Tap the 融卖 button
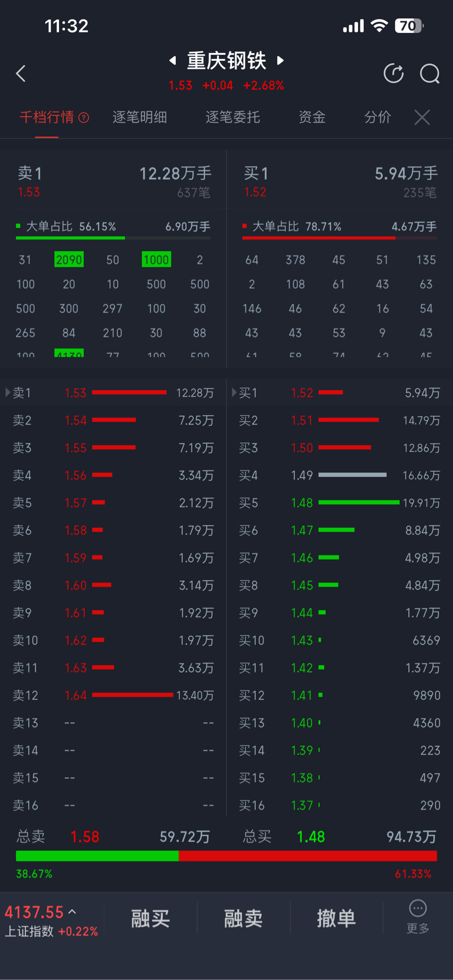The height and width of the screenshot is (980, 453). coord(243,918)
